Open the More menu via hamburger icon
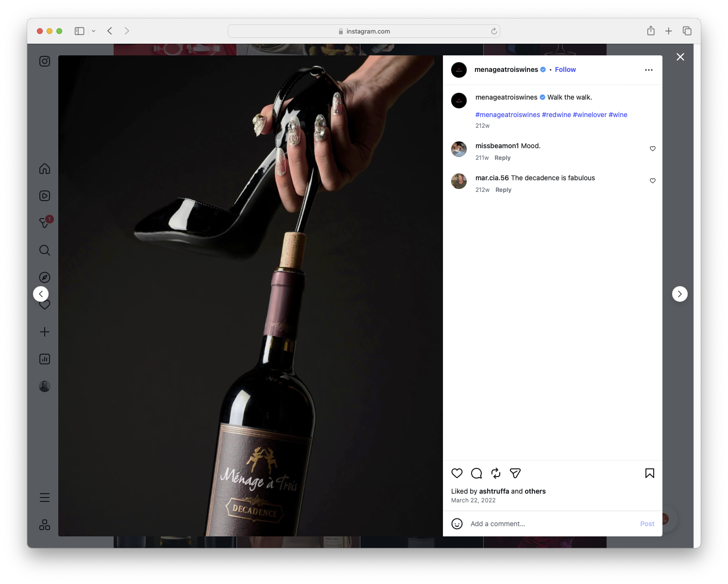The width and height of the screenshot is (728, 584). click(x=44, y=497)
